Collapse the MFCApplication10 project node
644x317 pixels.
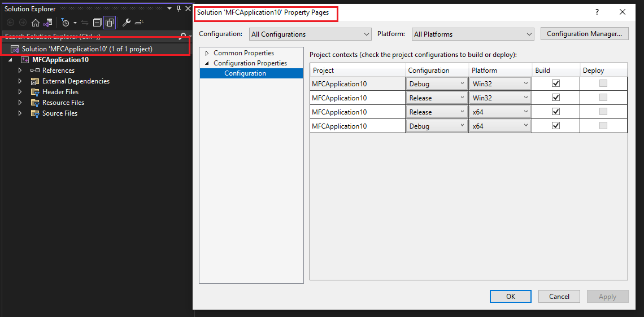[11, 60]
